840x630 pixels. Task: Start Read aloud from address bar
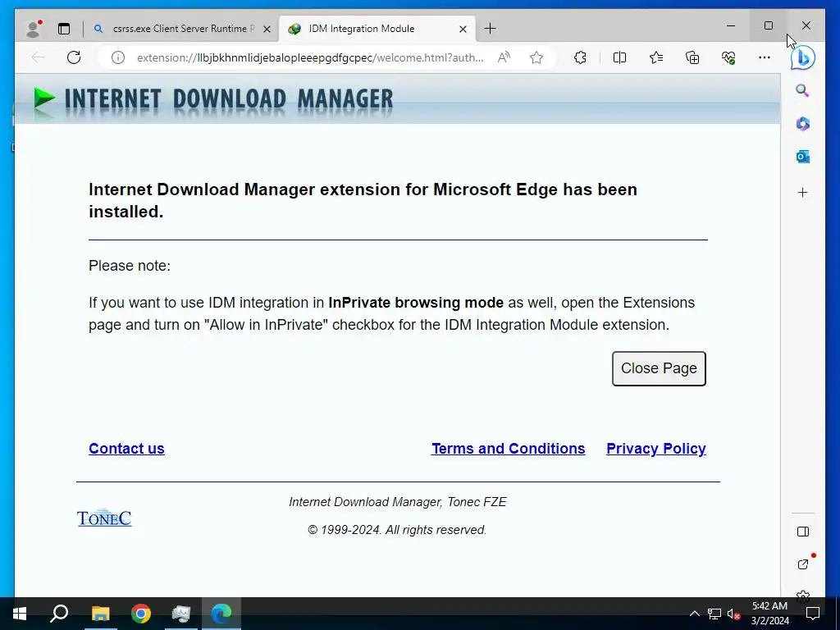point(504,57)
